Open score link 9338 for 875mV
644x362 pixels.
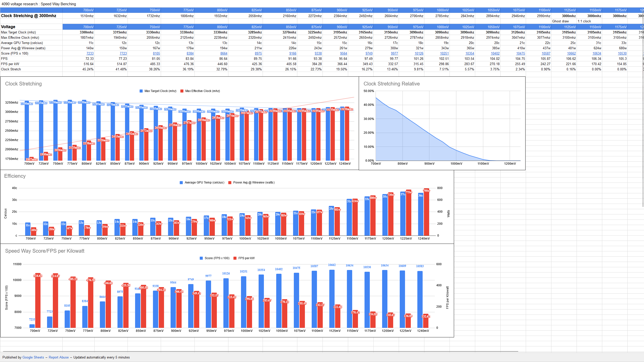coord(318,53)
